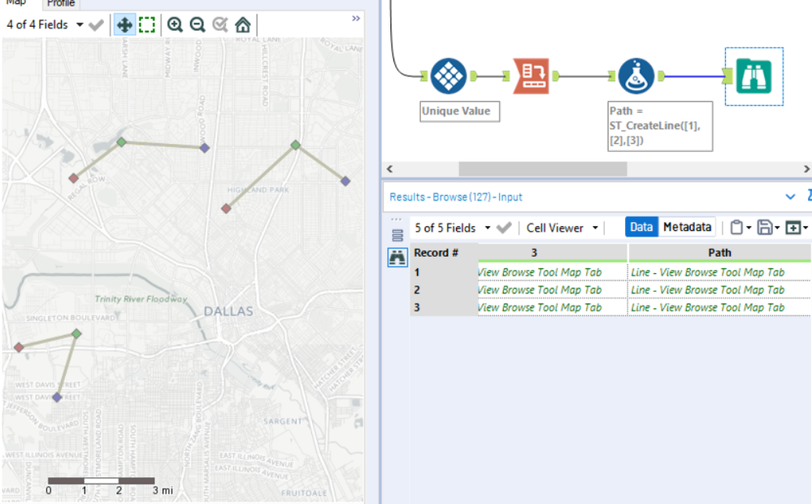Click column 3 cell in record 3
Image resolution: width=812 pixels, height=504 pixels.
pyautogui.click(x=553, y=307)
